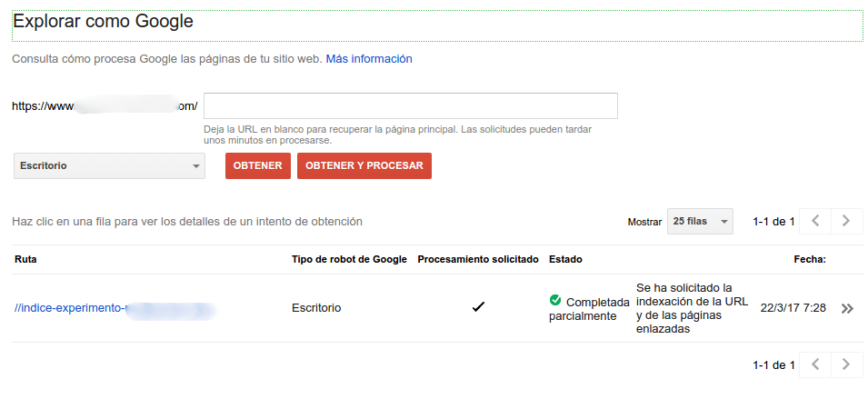The image size is (868, 399).
Task: Click the Explorar como Google heading
Action: 103,22
